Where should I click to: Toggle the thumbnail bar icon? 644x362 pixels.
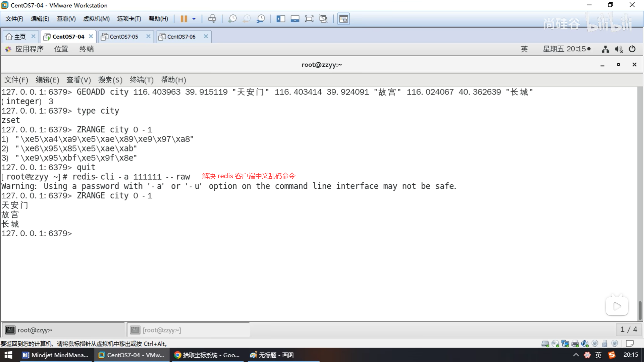pos(295,19)
